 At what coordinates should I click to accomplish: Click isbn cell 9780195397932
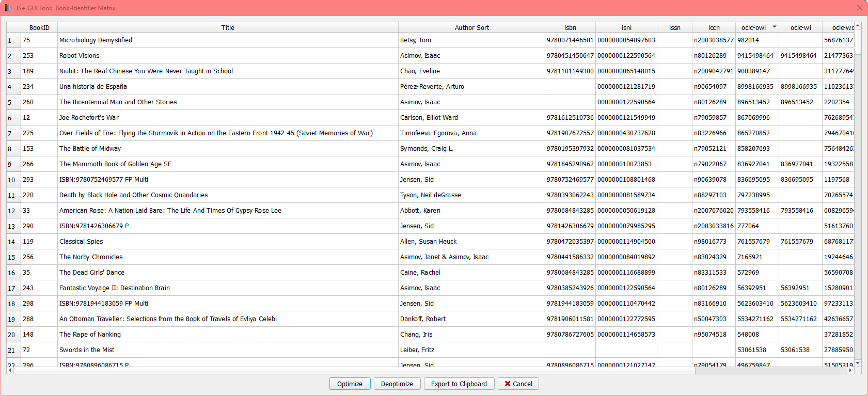coord(571,149)
